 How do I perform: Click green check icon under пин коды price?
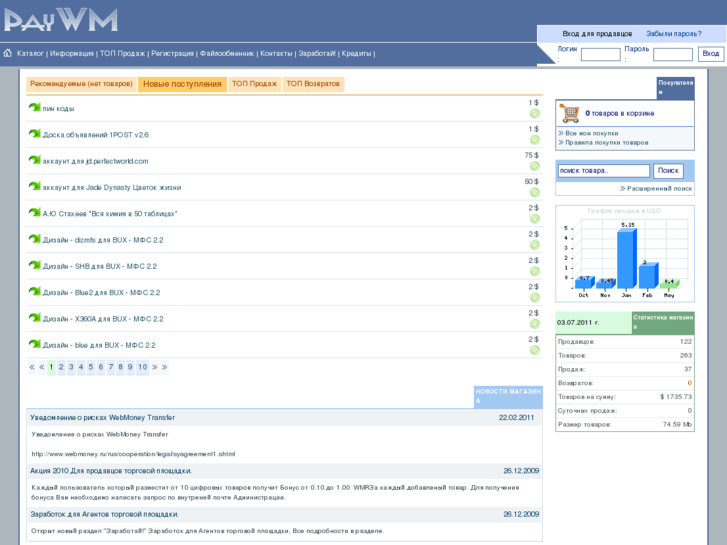pos(535,114)
